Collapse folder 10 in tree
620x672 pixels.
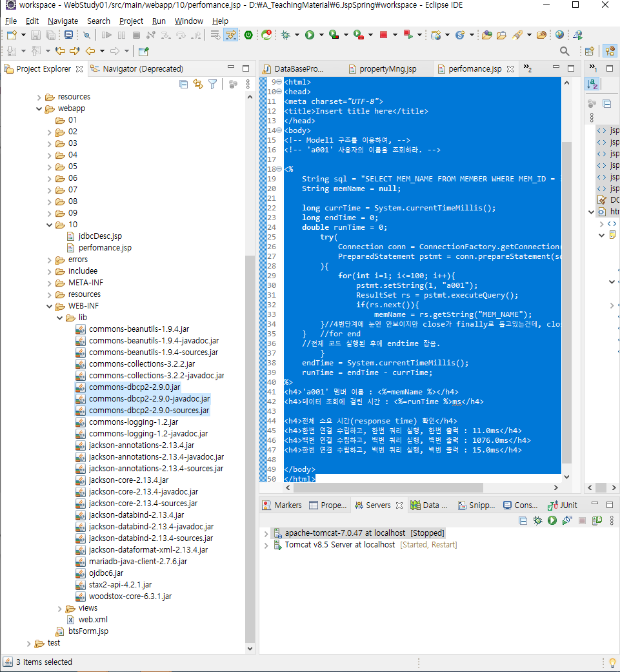tap(49, 225)
